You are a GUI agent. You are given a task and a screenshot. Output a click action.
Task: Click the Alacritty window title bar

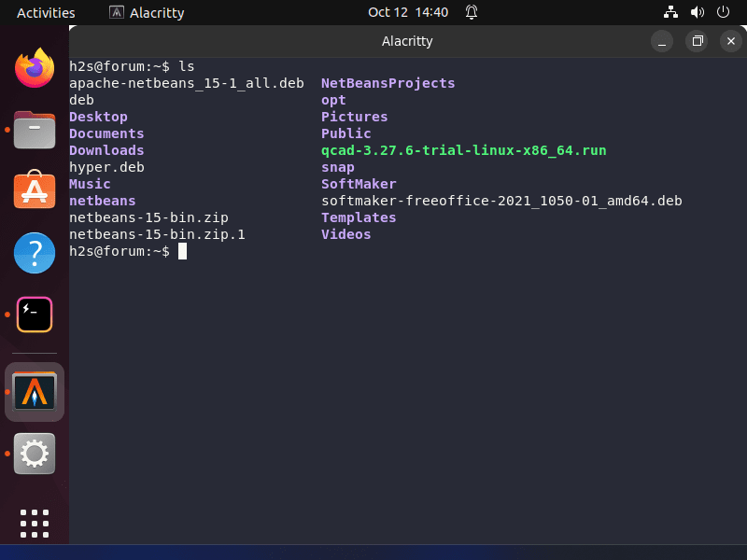coord(407,41)
